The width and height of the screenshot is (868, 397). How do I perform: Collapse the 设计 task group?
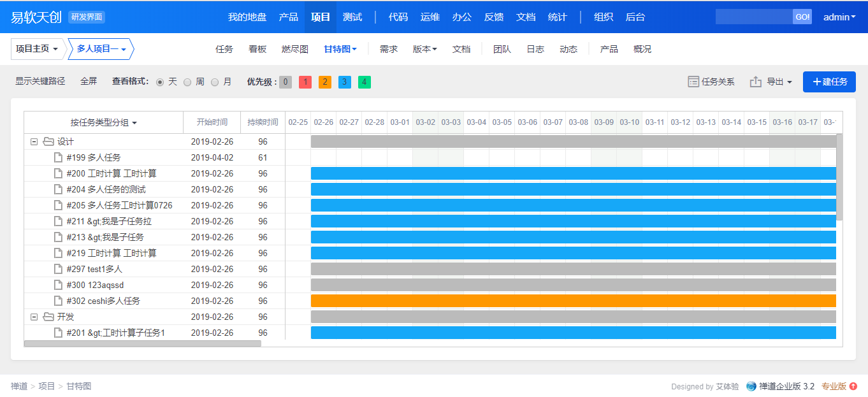pyautogui.click(x=34, y=141)
